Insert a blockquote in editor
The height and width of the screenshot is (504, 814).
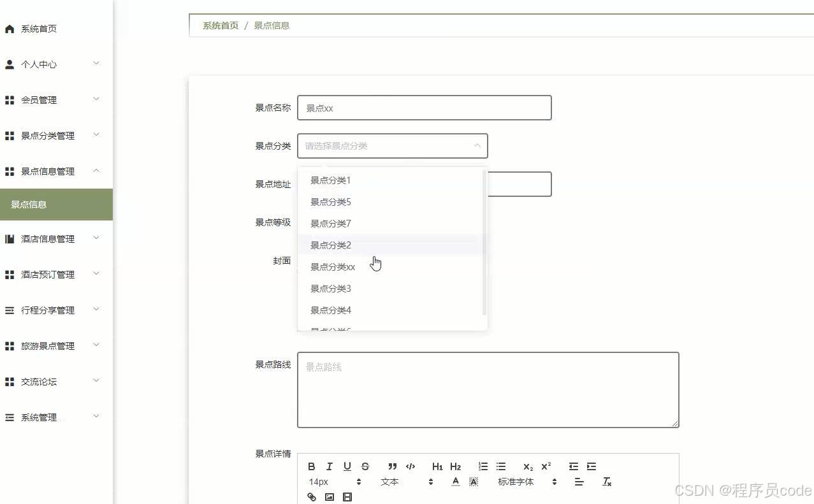(393, 466)
